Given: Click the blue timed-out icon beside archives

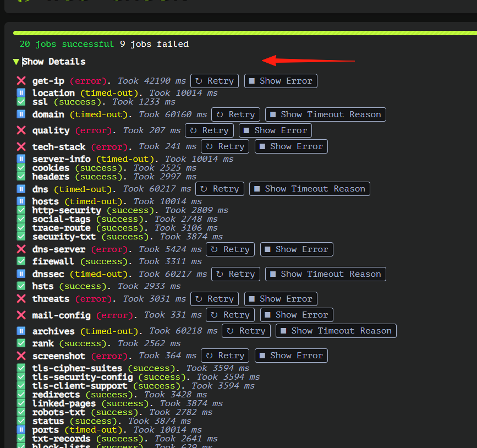Looking at the screenshot, I should (x=21, y=331).
